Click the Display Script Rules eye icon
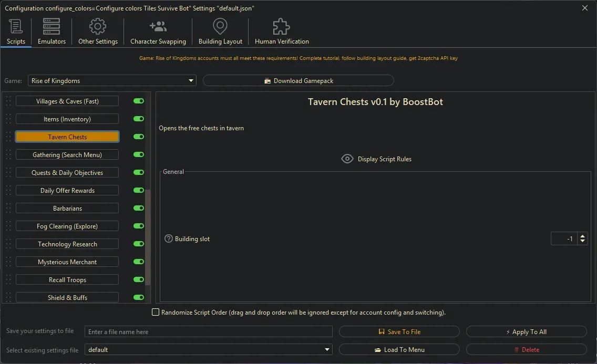 pos(347,158)
